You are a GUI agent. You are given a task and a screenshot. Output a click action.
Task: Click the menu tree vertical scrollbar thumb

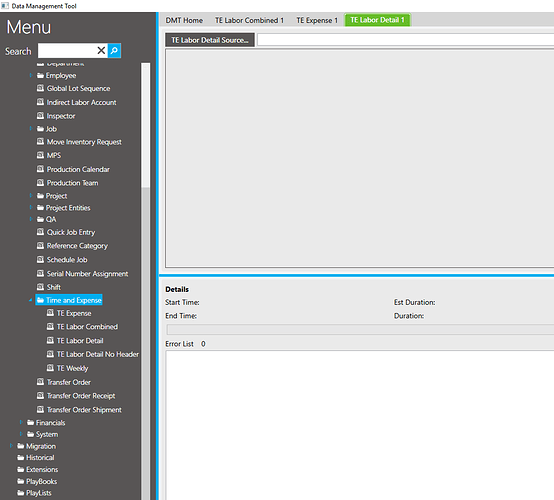point(146,125)
